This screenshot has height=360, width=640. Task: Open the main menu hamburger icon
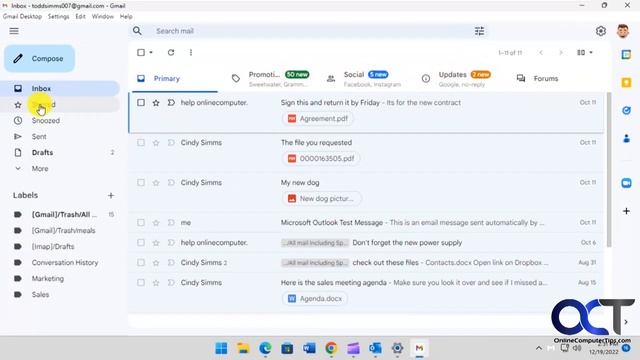pyautogui.click(x=14, y=31)
